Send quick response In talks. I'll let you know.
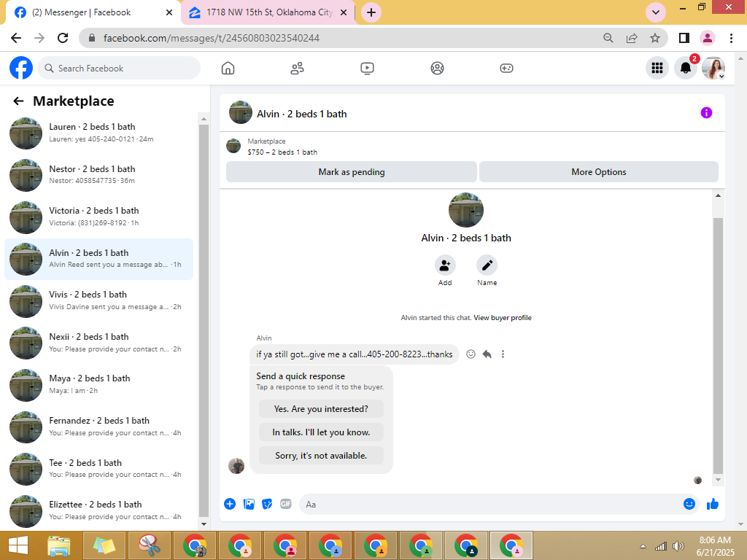The width and height of the screenshot is (747, 560). point(321,432)
